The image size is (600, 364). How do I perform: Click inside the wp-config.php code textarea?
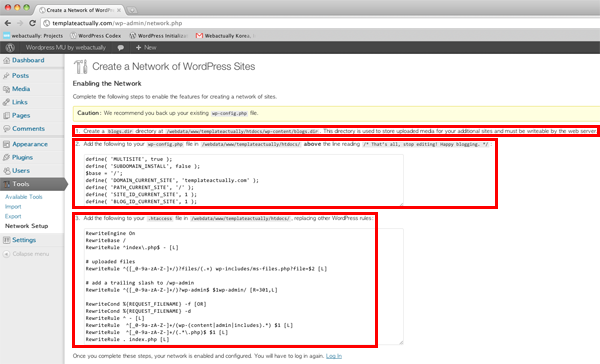[x=244, y=180]
